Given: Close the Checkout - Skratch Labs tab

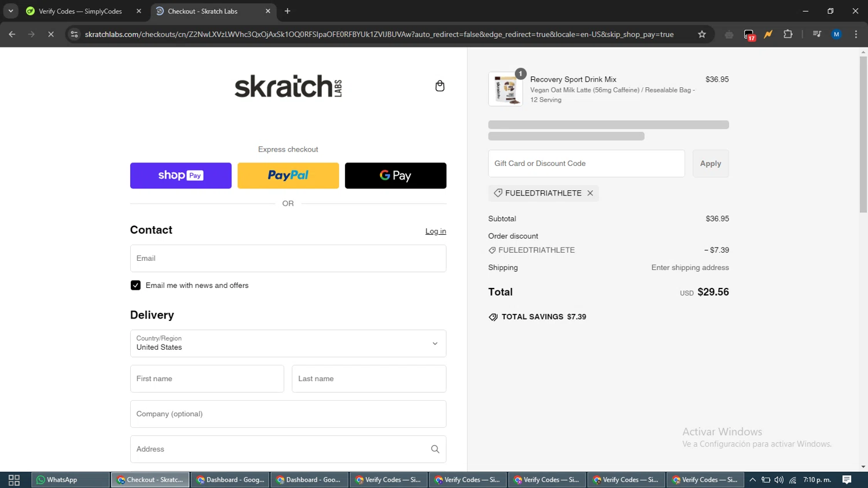Looking at the screenshot, I should [x=268, y=11].
